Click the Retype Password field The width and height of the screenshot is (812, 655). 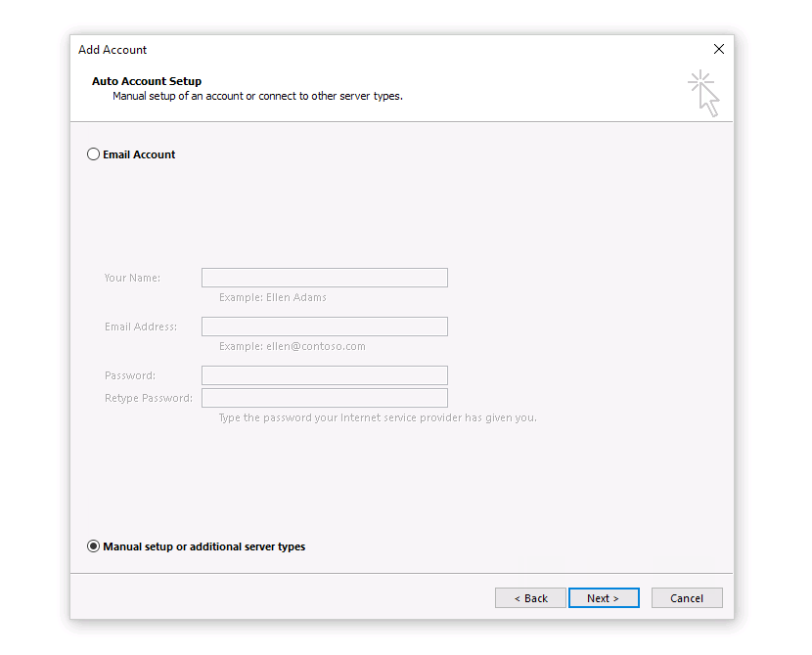pyautogui.click(x=324, y=398)
